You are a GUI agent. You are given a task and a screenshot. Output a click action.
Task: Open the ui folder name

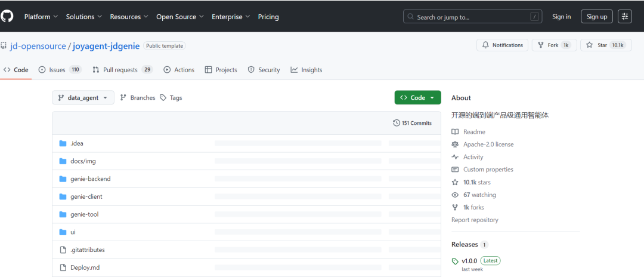pos(73,232)
